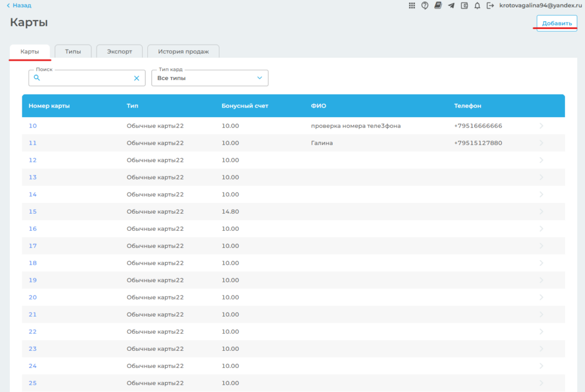Open the 'Экспорт' tab
This screenshot has height=392, width=585.
pos(119,51)
